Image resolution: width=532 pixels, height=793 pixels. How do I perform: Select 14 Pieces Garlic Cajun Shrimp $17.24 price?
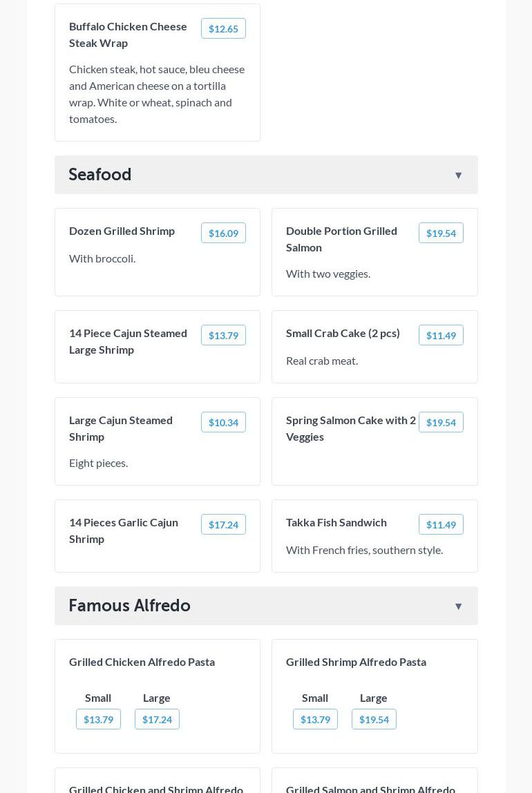(x=223, y=524)
